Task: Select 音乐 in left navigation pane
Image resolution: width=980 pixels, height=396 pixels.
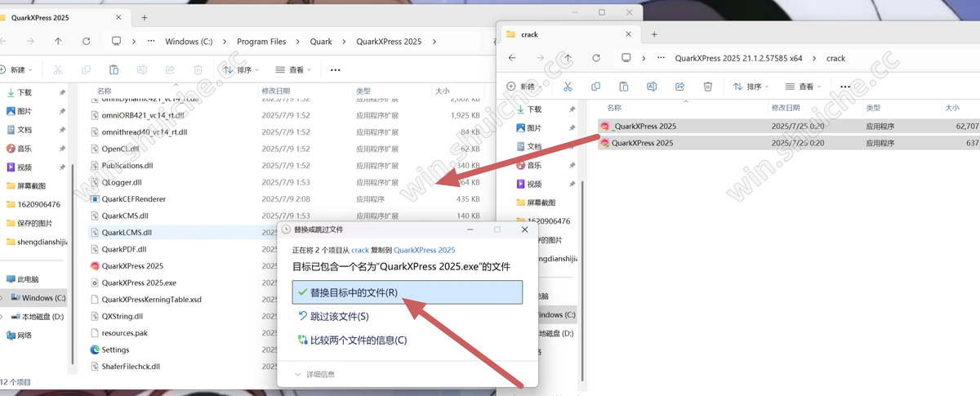Action: (24, 148)
